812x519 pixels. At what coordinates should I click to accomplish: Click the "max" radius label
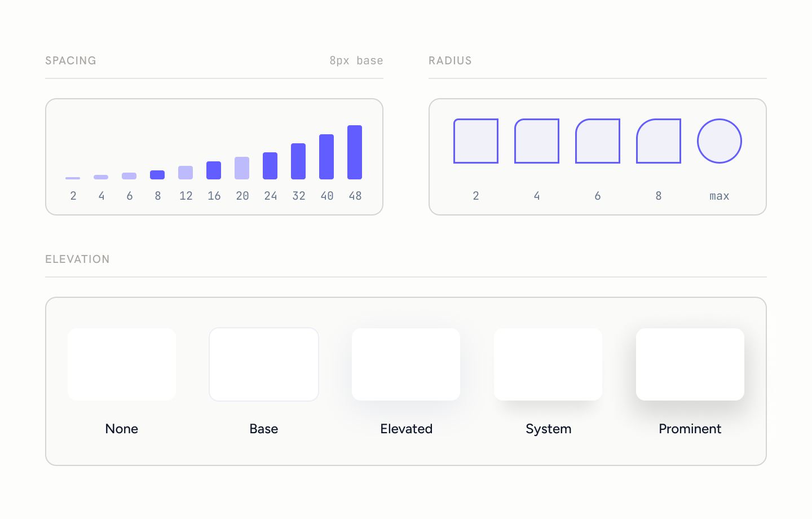720,196
